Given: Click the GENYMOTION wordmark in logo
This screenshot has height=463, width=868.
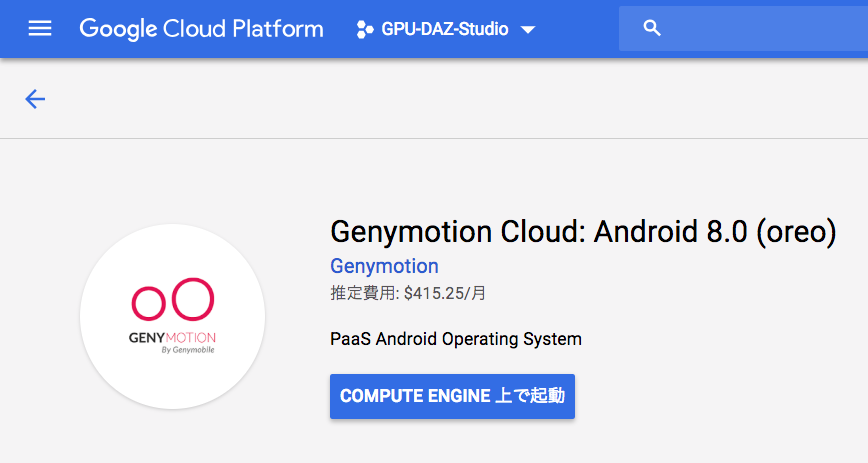Looking at the screenshot, I should 172,337.
